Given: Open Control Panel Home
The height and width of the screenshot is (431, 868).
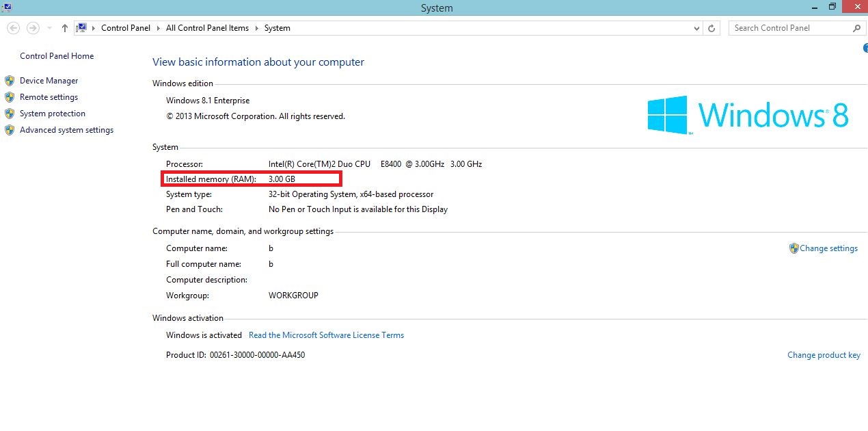Looking at the screenshot, I should pyautogui.click(x=57, y=56).
